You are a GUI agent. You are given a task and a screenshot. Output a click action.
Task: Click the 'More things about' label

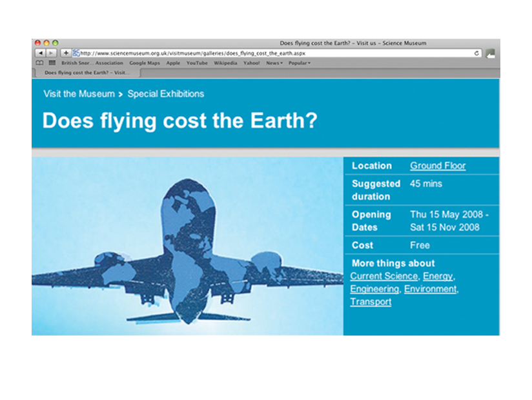[393, 263]
